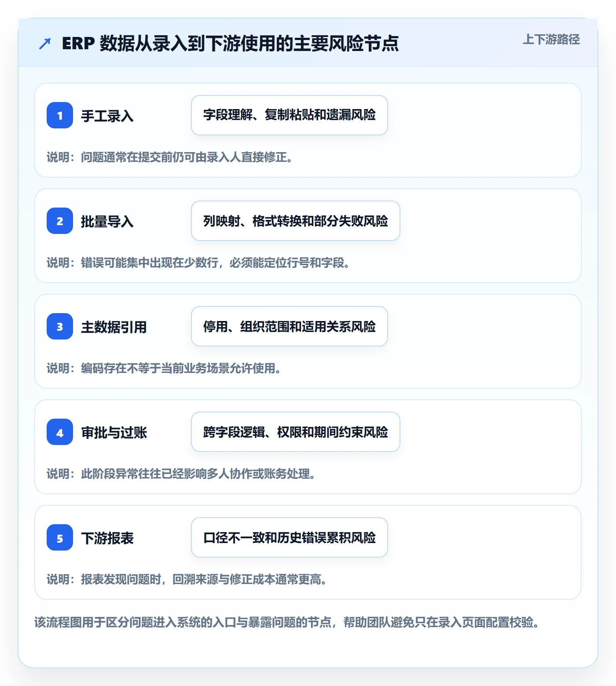Screen dimensions: 616x686
Task: Select the 手工录入 step title
Action: coord(107,116)
